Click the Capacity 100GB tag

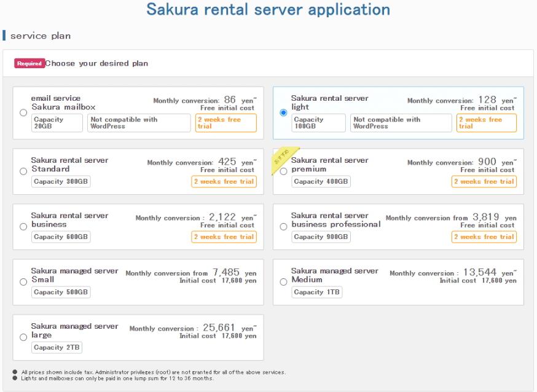(318, 123)
